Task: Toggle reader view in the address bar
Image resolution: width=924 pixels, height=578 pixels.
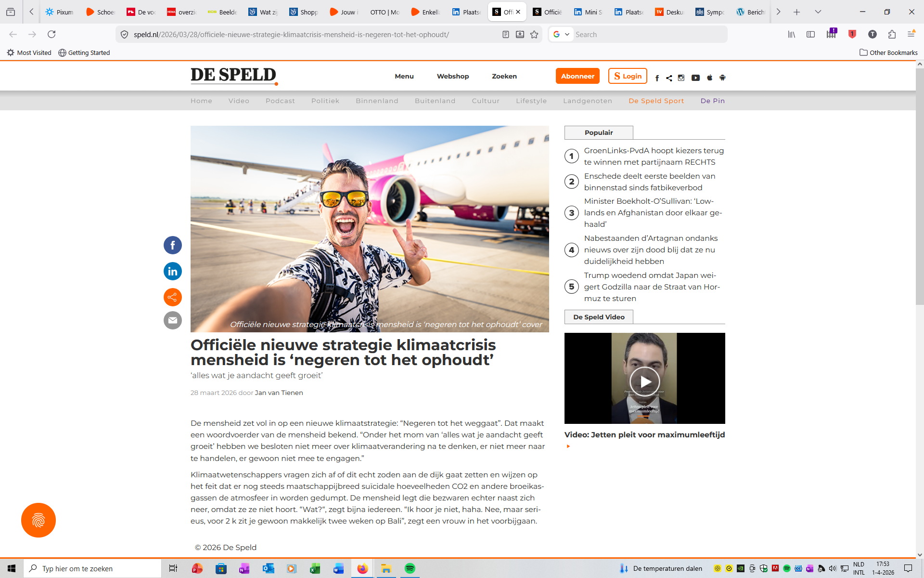Action: 505,35
